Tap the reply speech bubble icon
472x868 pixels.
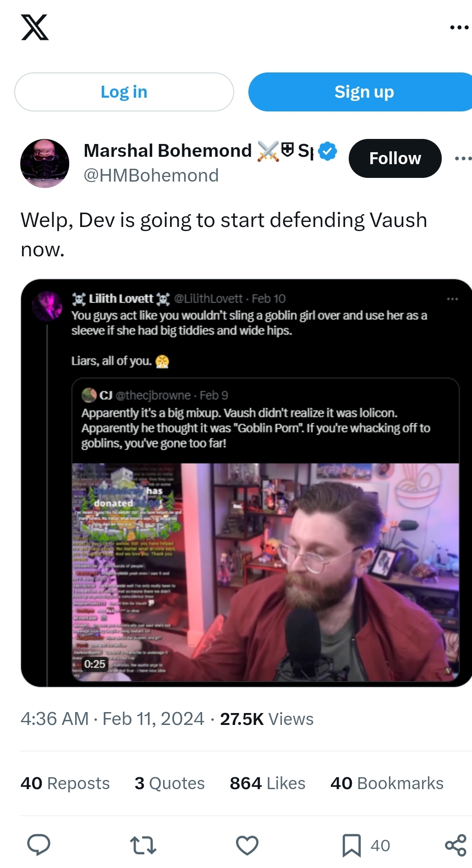click(38, 845)
